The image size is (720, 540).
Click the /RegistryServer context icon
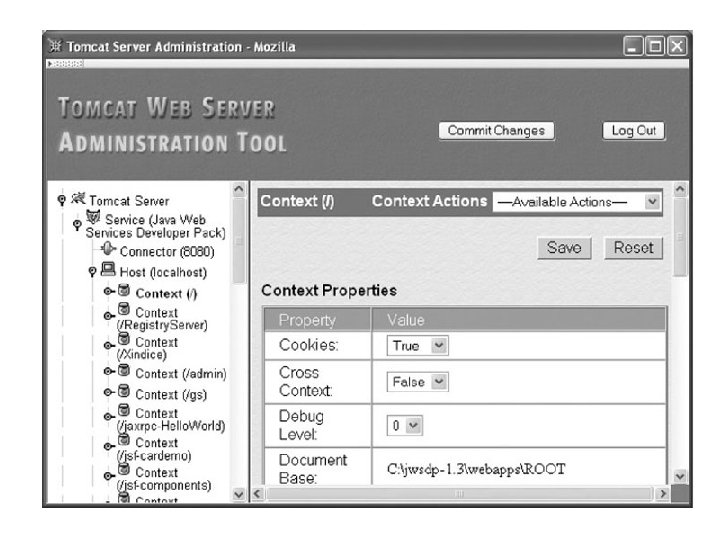point(124,309)
